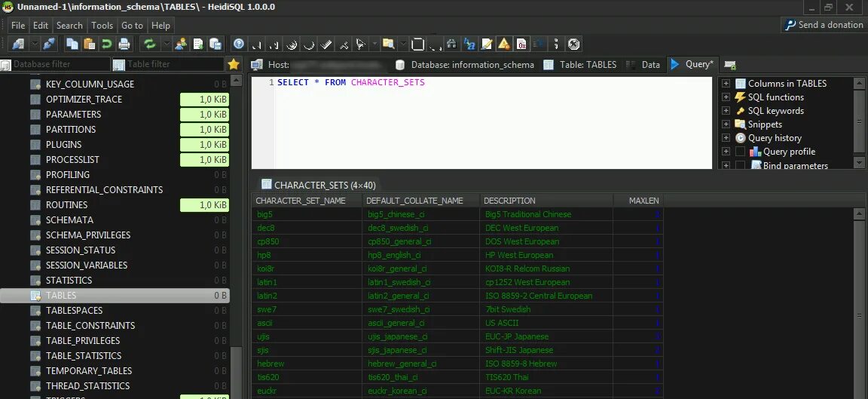The image size is (868, 399).
Task: Click the Copy toolbar icon
Action: click(x=72, y=45)
